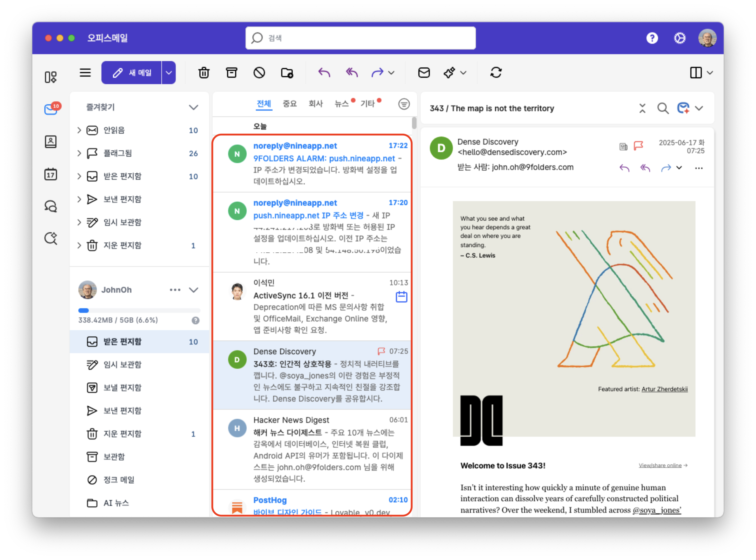
Task: Expand the 안읽음 folder
Action: (x=79, y=130)
